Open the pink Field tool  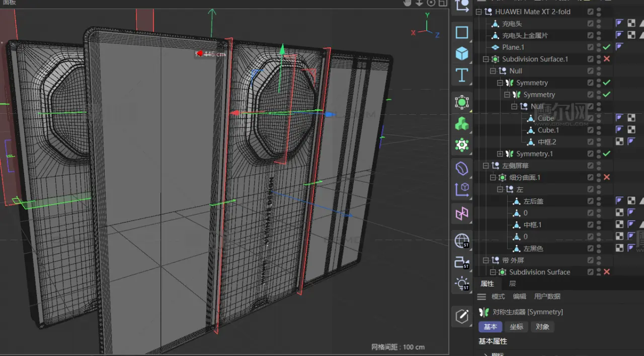[x=462, y=214]
